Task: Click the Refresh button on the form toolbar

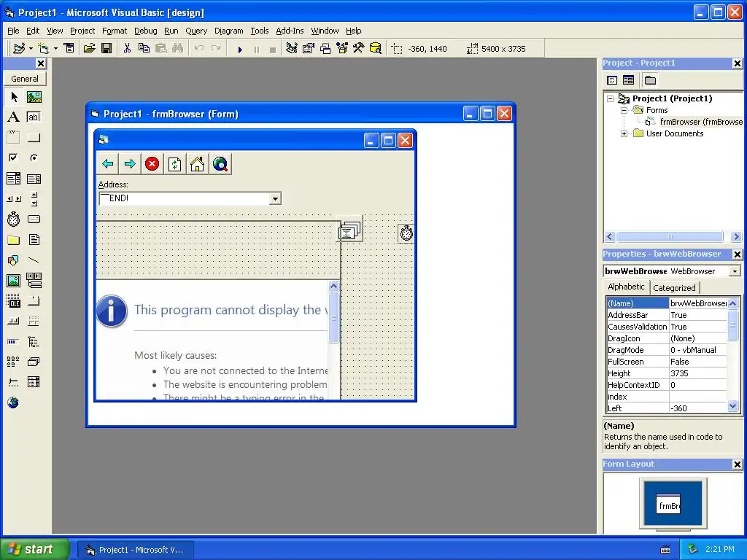Action: 175,164
